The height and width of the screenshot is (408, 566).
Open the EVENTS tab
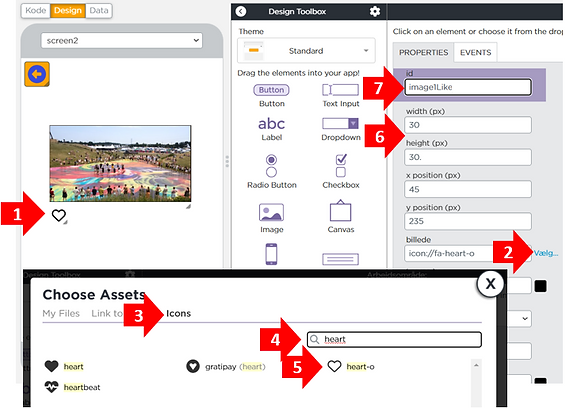coord(475,52)
